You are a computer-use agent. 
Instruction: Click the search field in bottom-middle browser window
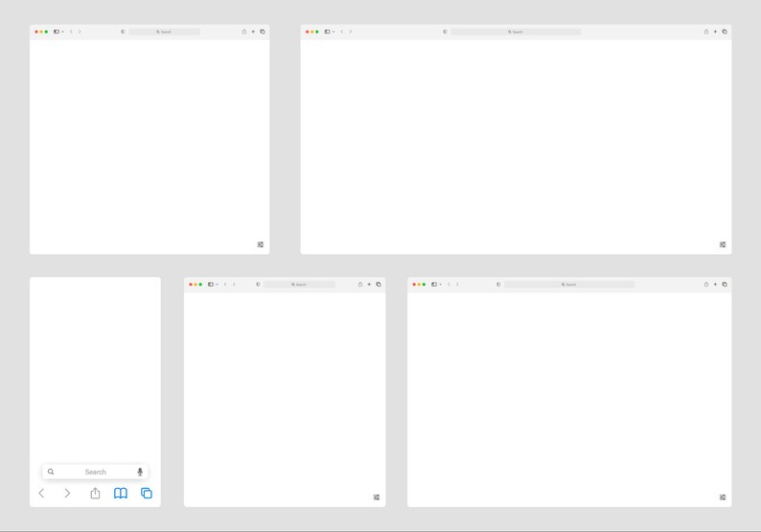coord(299,285)
